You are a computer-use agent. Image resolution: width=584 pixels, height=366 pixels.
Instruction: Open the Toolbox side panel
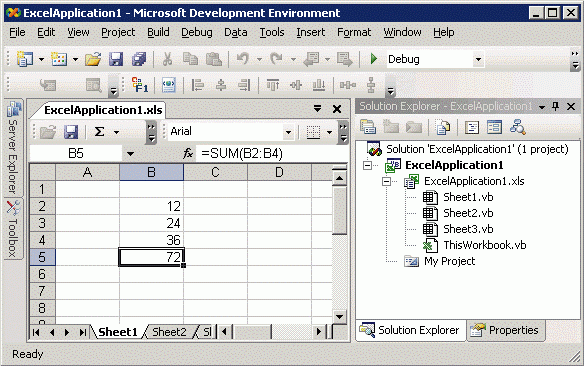point(13,229)
